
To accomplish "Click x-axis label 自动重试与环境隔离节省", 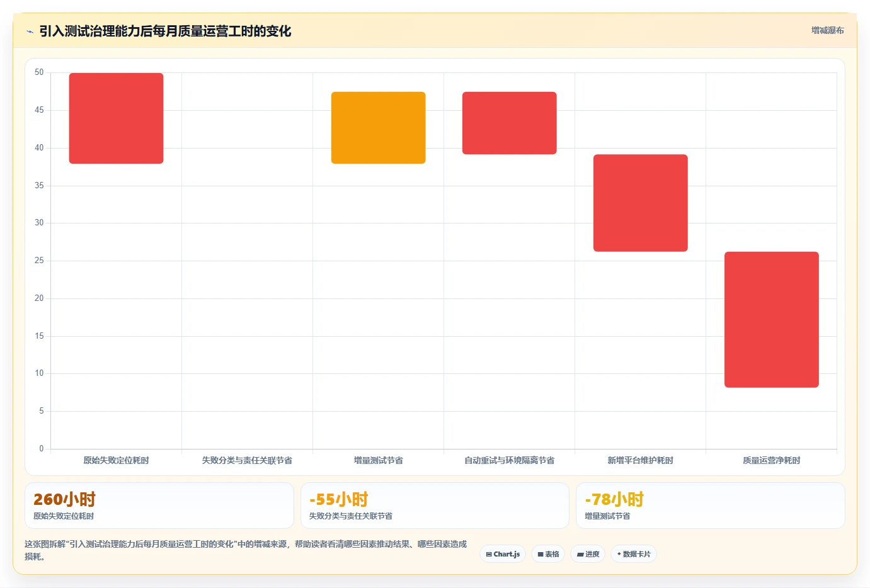I will click(x=509, y=460).
